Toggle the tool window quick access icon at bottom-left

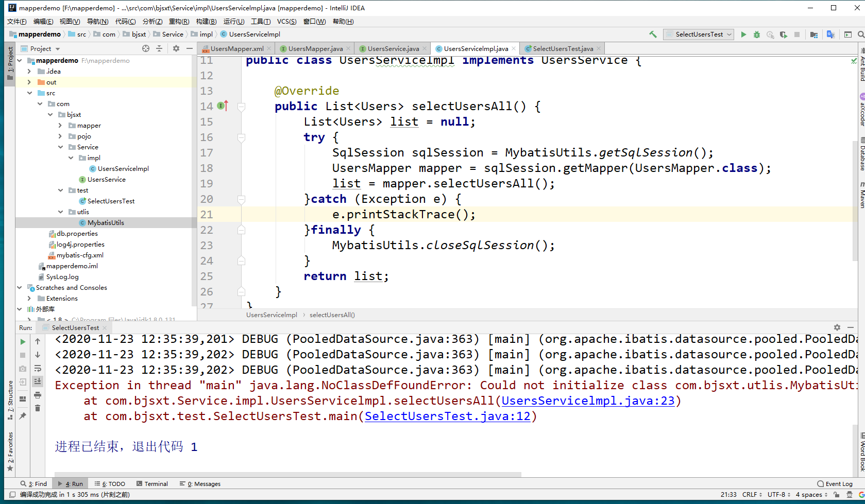[x=12, y=494]
